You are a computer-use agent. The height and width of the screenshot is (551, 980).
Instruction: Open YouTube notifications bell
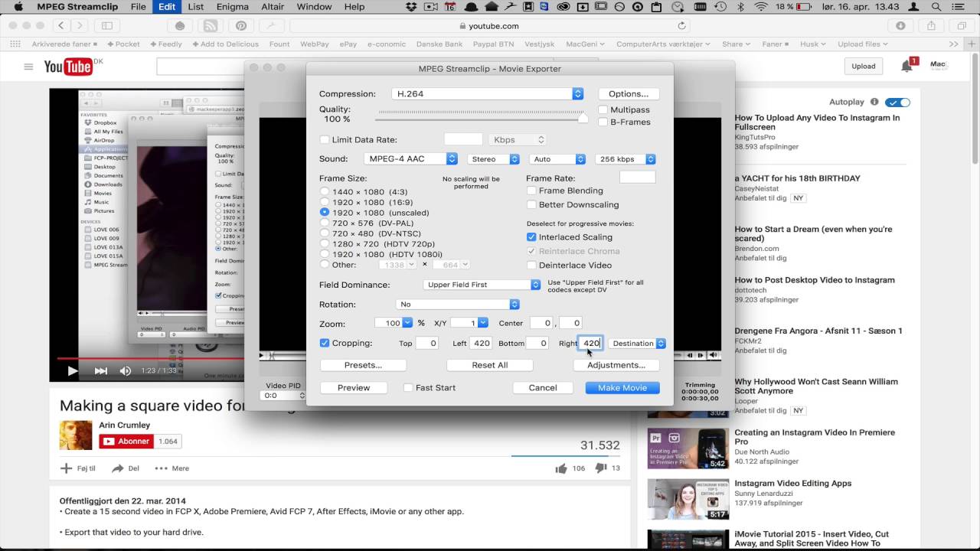point(907,66)
